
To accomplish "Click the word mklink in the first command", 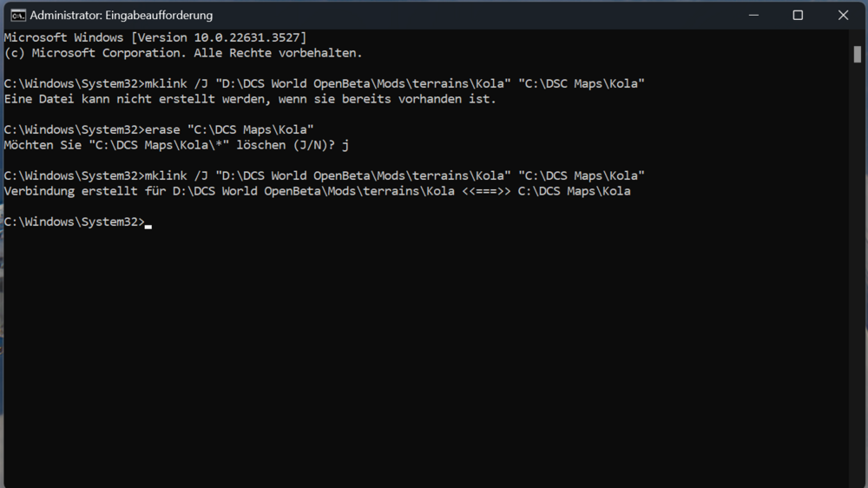I will [166, 84].
